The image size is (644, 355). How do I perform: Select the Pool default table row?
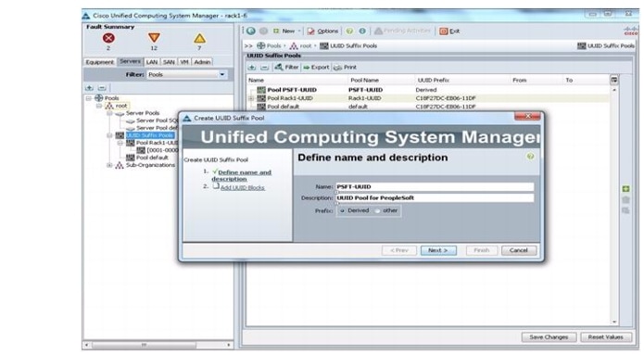point(427,107)
